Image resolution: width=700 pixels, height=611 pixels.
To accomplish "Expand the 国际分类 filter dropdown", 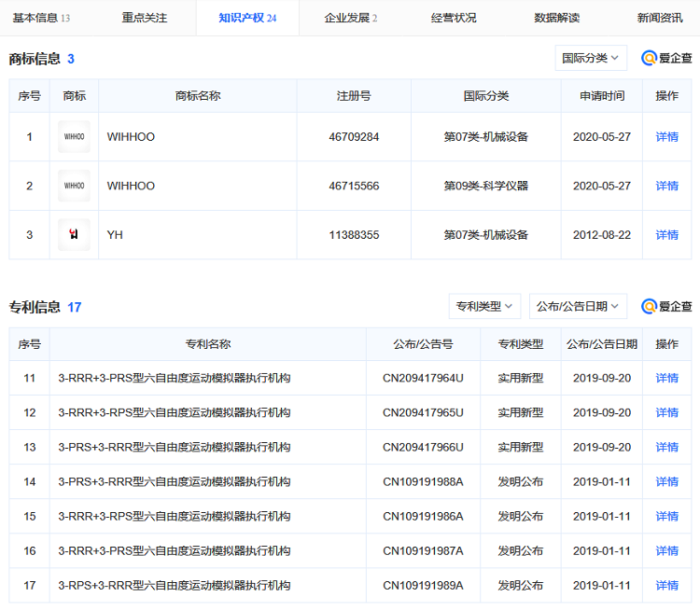I will (591, 58).
